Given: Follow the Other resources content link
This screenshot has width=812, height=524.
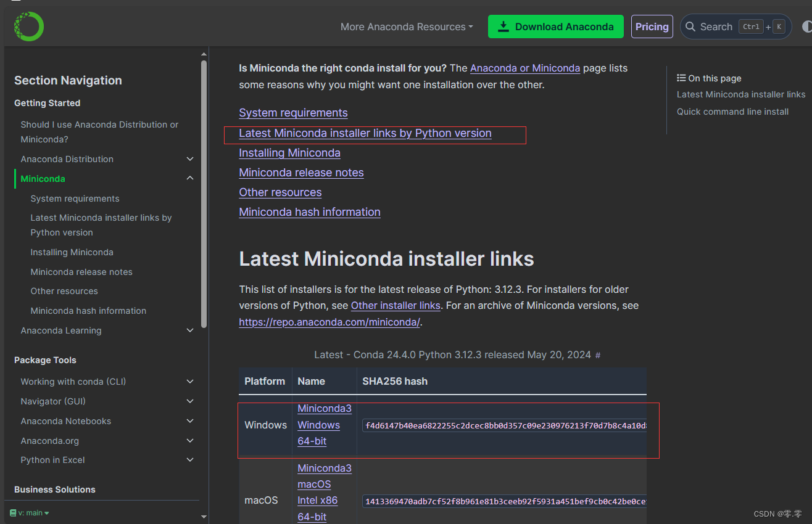Looking at the screenshot, I should coord(280,192).
